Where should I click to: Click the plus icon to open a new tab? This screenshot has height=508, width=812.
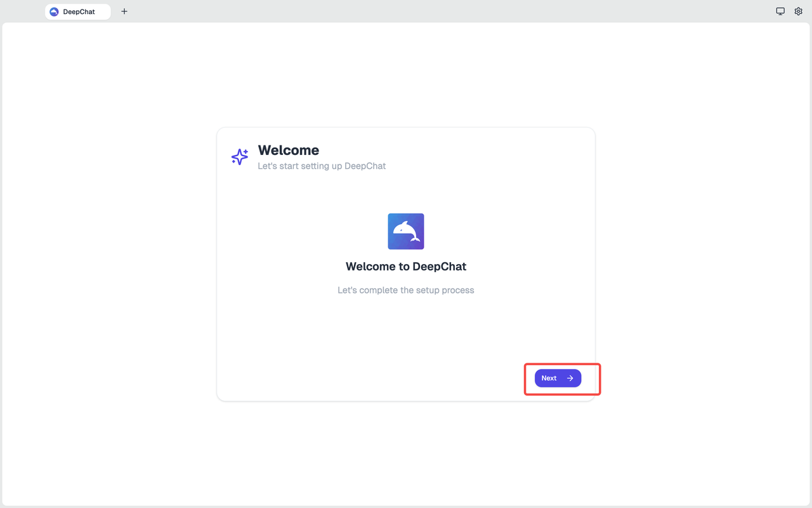[x=124, y=11]
